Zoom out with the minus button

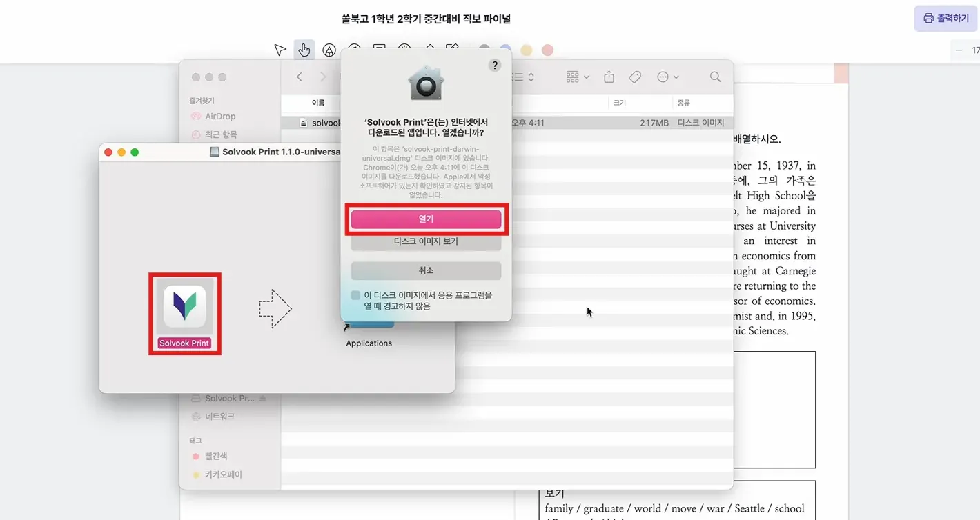(958, 50)
